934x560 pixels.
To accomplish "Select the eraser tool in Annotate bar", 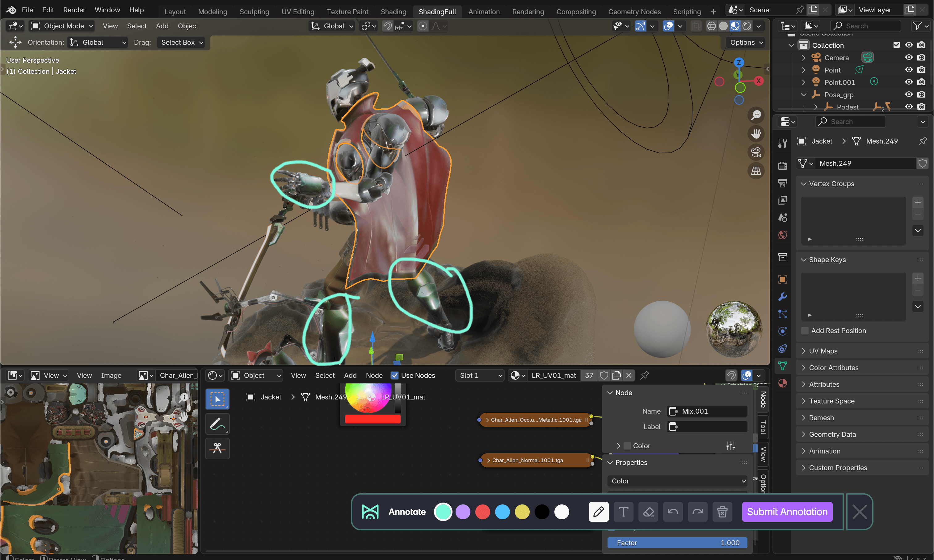I will (648, 512).
